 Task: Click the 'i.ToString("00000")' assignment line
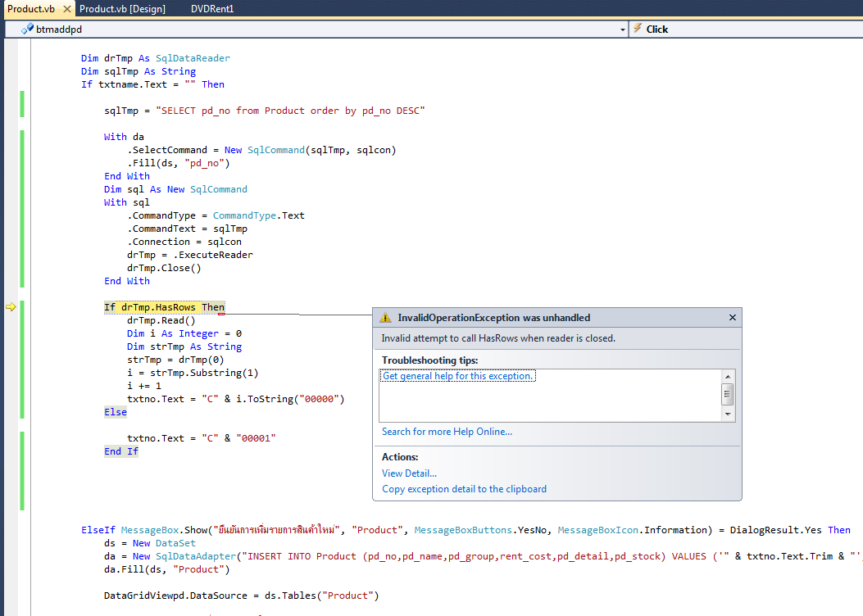coord(235,399)
